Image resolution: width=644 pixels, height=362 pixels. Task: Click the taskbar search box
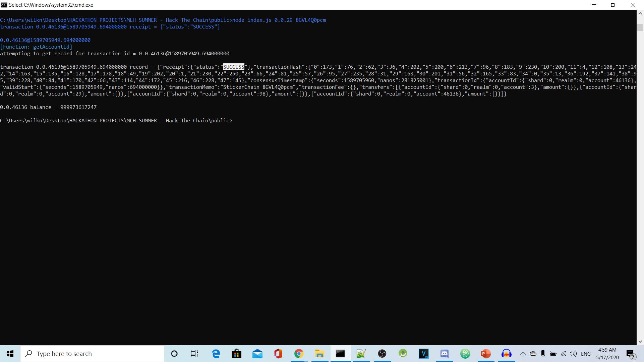[x=92, y=354]
